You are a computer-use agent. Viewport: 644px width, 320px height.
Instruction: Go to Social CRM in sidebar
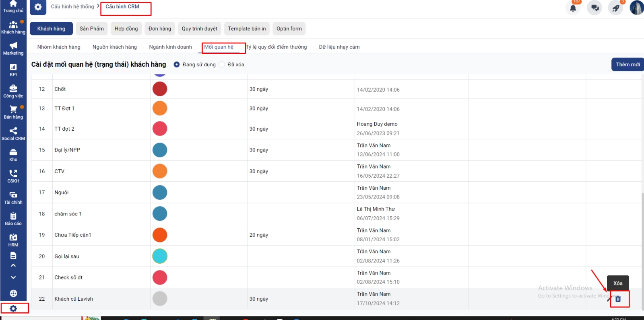[x=13, y=133]
